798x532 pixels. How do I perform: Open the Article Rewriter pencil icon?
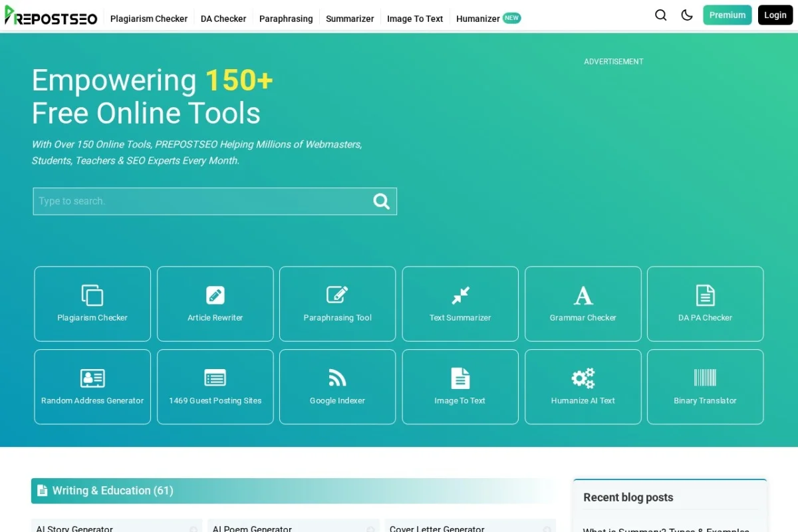[215, 295]
